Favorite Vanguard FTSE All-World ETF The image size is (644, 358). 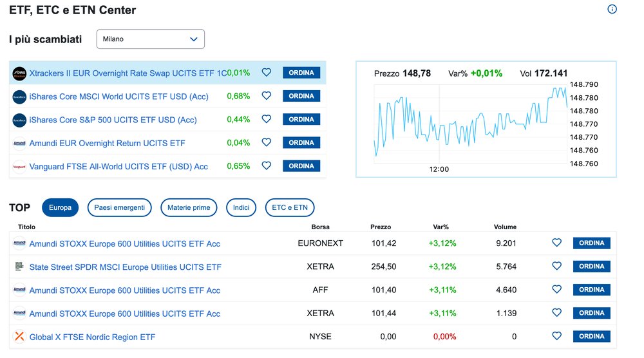[x=267, y=166]
